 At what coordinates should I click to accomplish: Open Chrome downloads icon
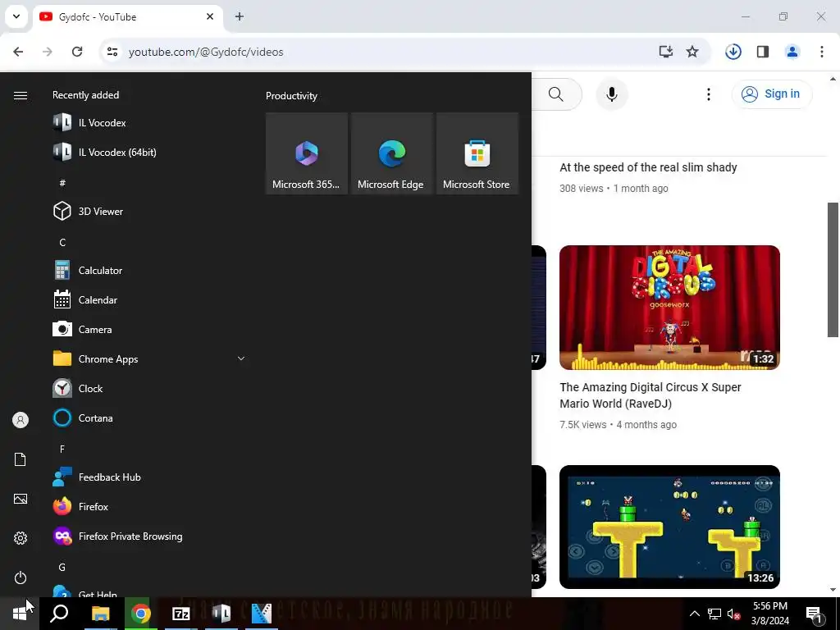click(x=733, y=52)
